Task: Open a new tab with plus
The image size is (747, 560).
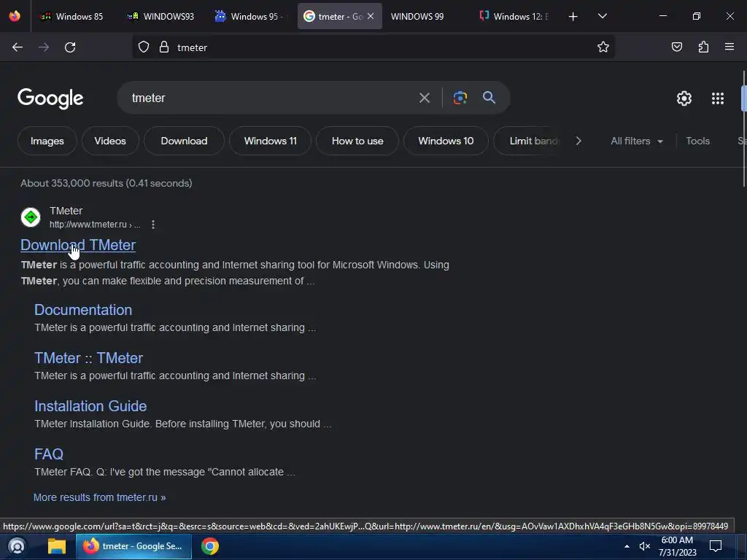Action: click(x=573, y=17)
